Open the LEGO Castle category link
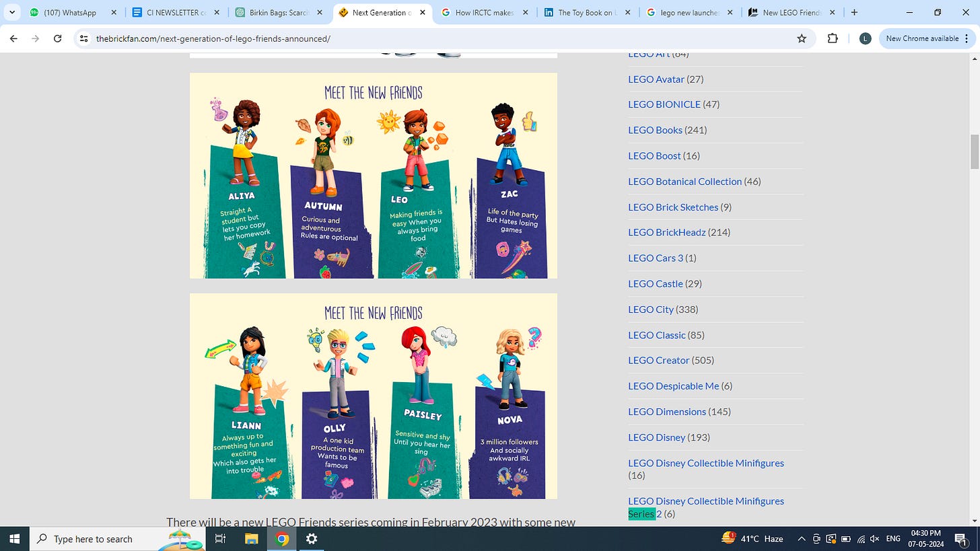This screenshot has width=980, height=551. (655, 283)
